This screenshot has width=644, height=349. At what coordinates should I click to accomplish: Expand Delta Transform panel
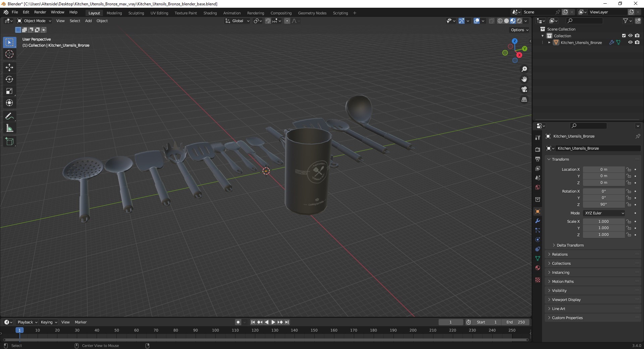(x=570, y=245)
